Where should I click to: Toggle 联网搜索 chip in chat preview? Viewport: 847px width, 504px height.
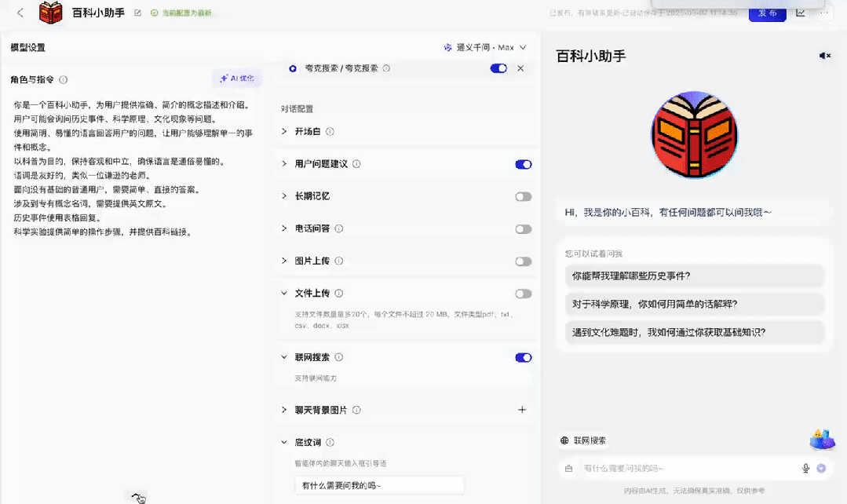click(x=583, y=440)
